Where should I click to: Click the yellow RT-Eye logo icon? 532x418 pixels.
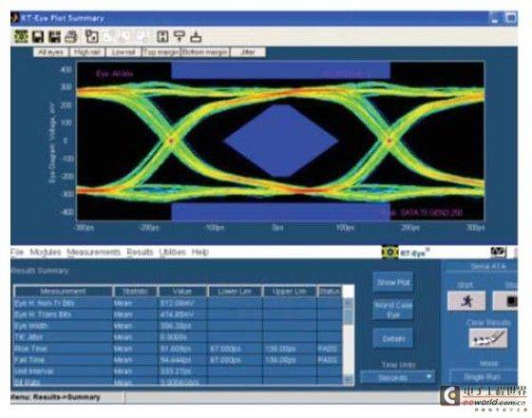[x=389, y=252]
